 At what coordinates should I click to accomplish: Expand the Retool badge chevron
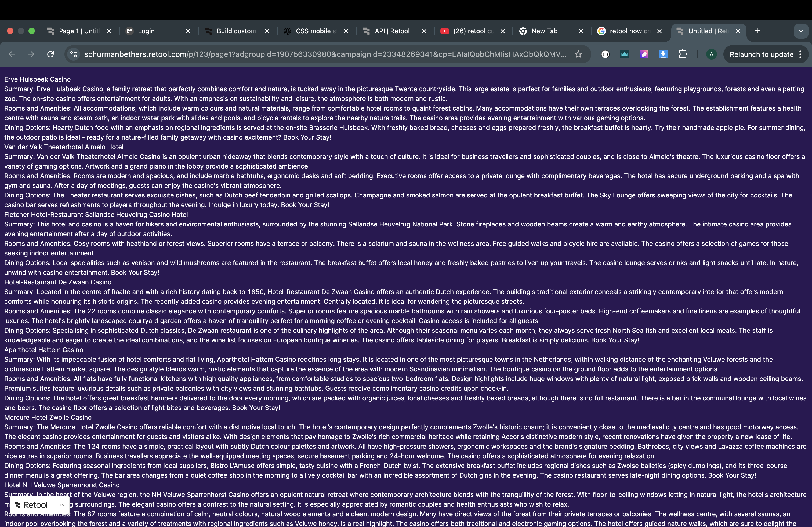[62, 505]
